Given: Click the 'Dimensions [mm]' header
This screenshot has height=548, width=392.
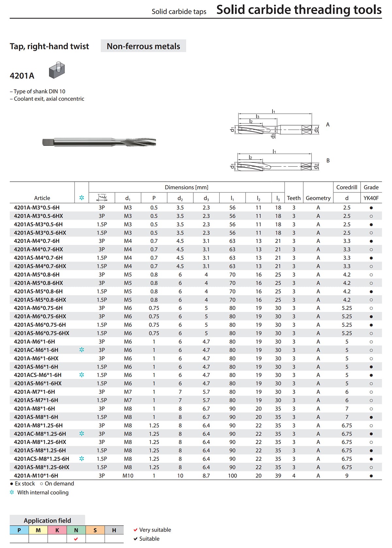Looking at the screenshot, I should coord(187,187).
